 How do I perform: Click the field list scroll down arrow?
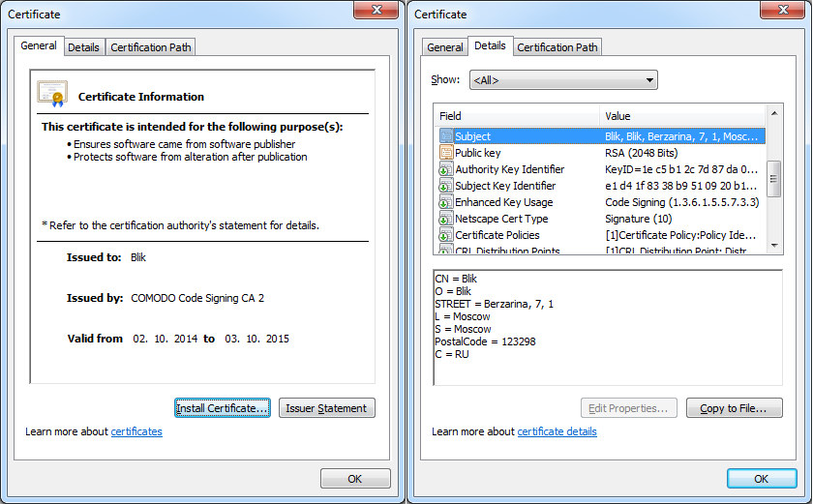774,246
